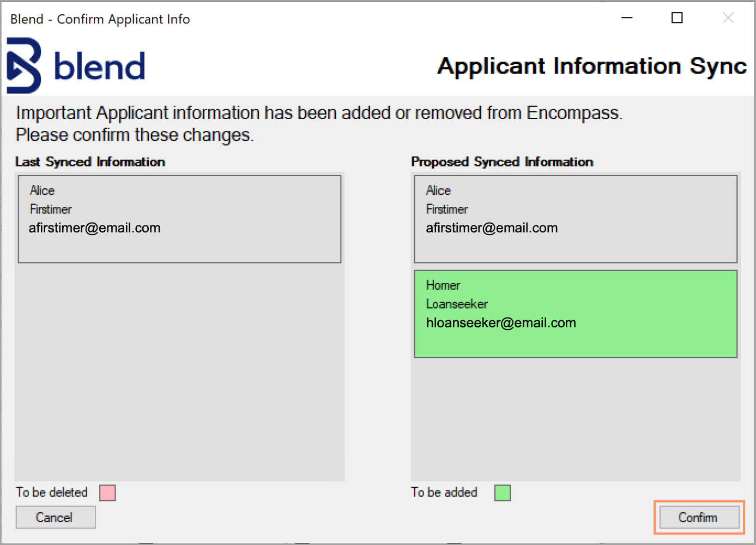The image size is (756, 545).
Task: Click afirstimer@email.com in Last Synced panel
Action: 95,228
